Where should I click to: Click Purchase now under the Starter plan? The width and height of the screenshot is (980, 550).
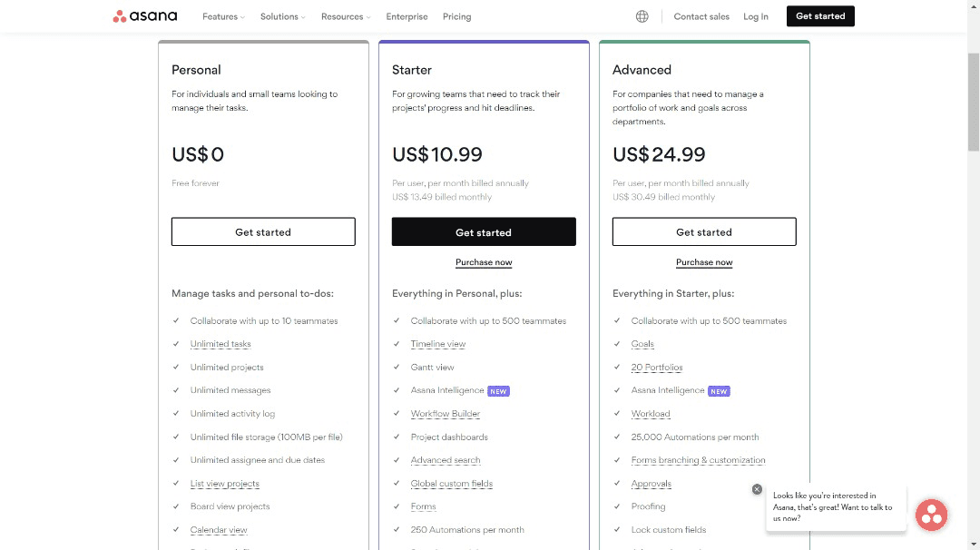pos(484,261)
